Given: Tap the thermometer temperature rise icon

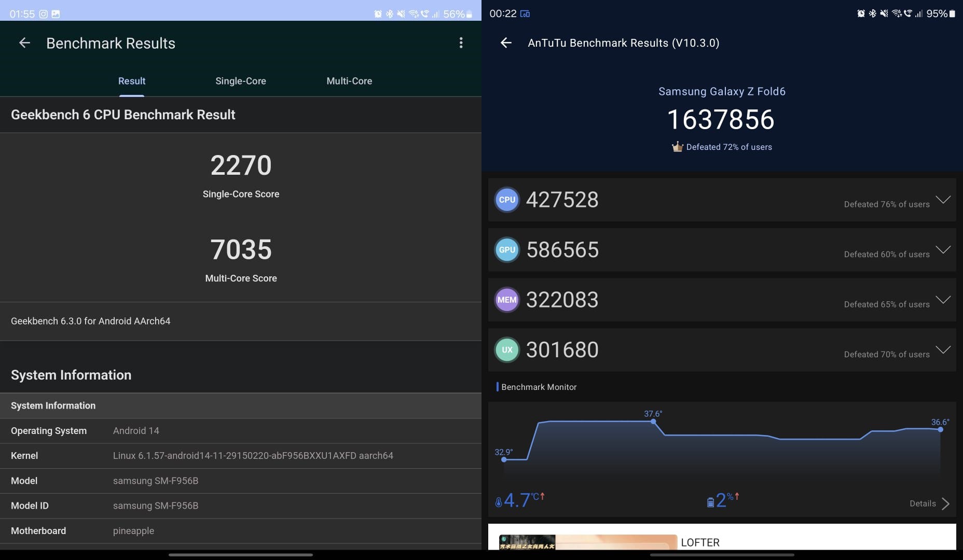Looking at the screenshot, I should click(x=498, y=502).
